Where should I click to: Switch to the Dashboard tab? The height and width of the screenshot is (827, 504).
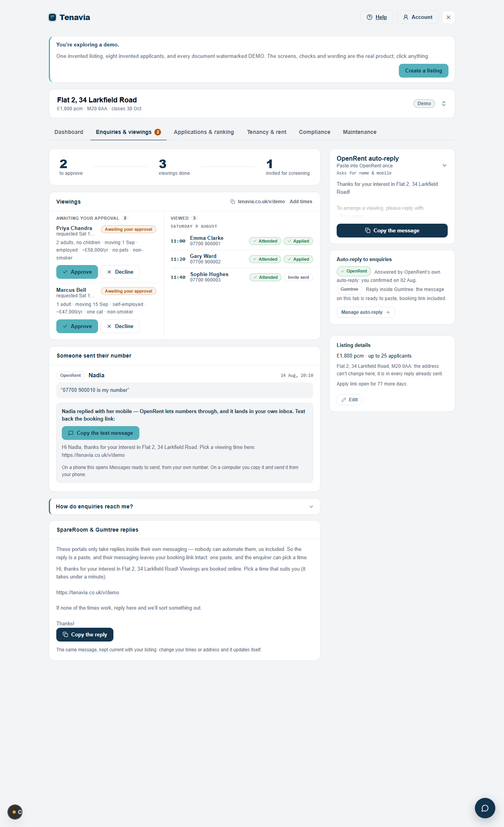coord(69,132)
